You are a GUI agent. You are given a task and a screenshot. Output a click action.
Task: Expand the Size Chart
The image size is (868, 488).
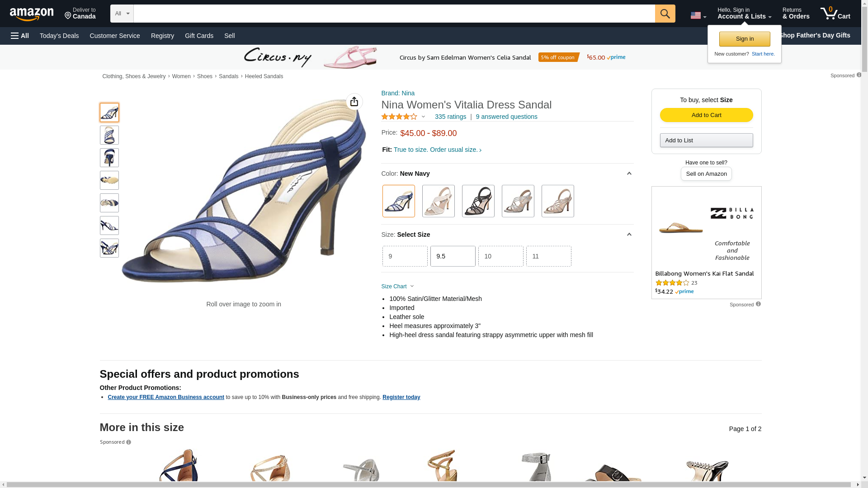pos(397,286)
